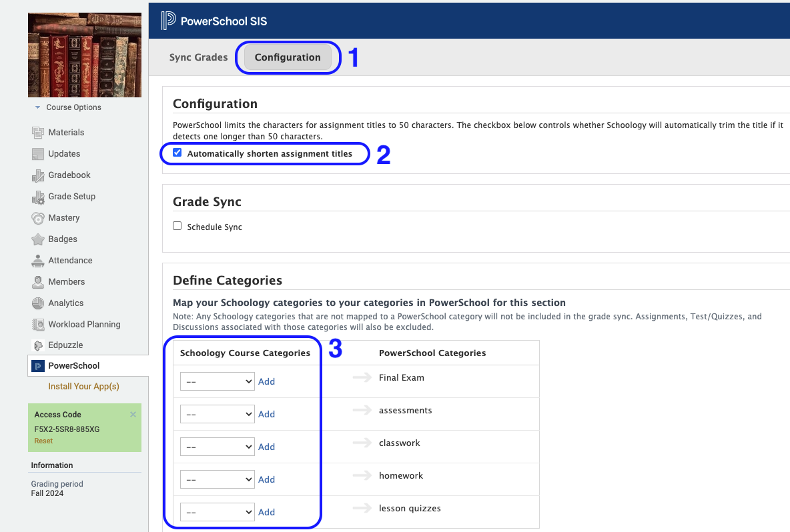Open the Schoology category dropdown for Final Exam
The width and height of the screenshot is (790, 532).
click(217, 381)
